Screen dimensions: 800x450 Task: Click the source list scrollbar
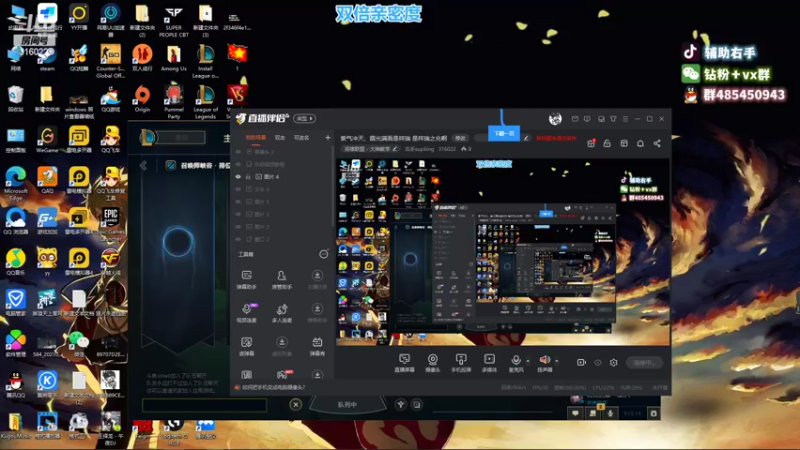click(333, 186)
